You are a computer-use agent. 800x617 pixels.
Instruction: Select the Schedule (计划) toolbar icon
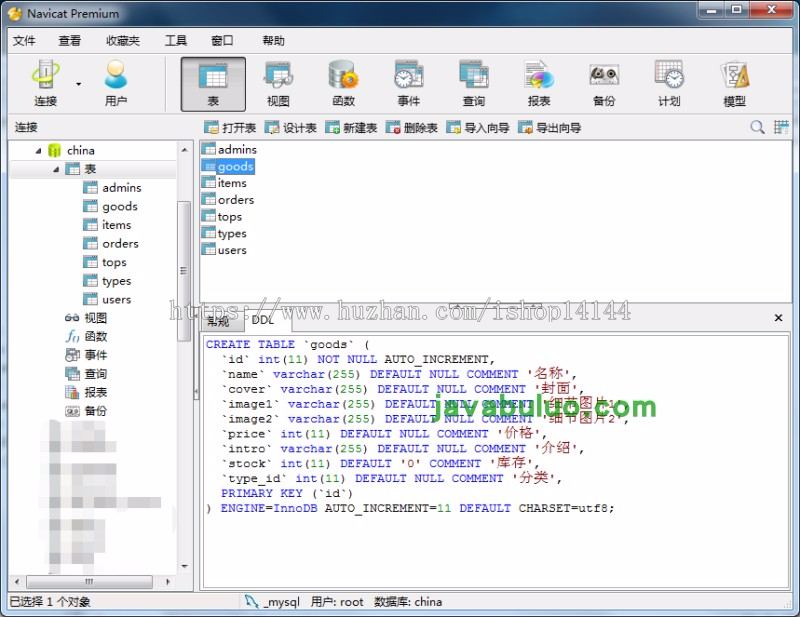(669, 84)
